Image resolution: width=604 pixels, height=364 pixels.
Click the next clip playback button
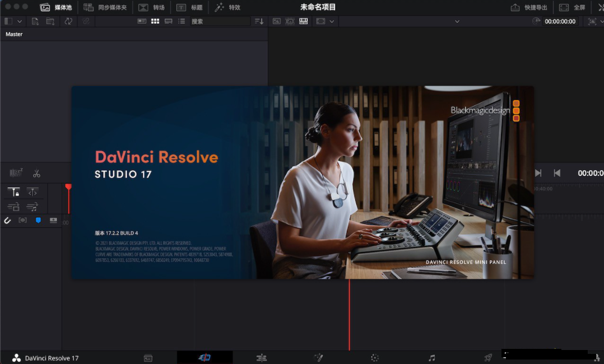click(x=538, y=174)
